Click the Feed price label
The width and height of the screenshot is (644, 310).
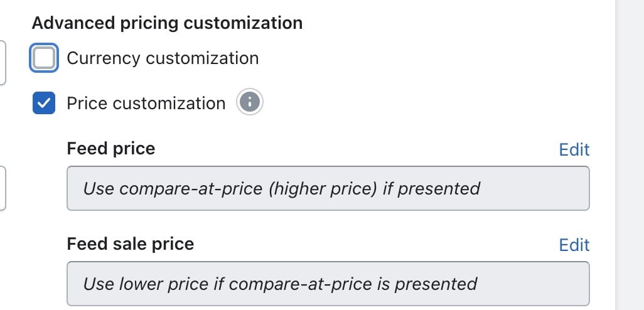coord(111,148)
